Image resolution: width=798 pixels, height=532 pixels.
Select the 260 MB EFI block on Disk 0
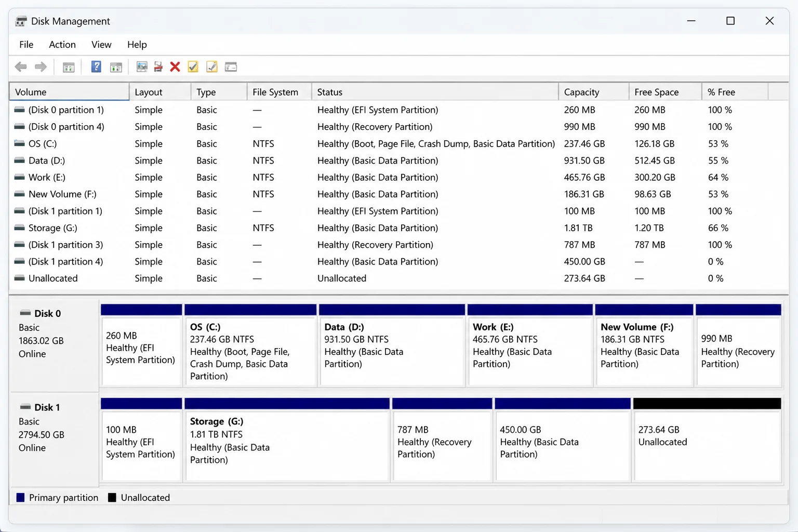pos(141,345)
